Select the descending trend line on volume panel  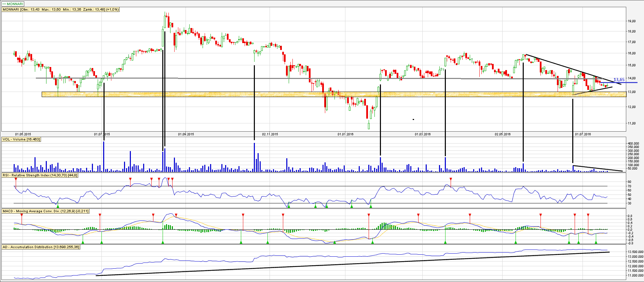point(598,168)
